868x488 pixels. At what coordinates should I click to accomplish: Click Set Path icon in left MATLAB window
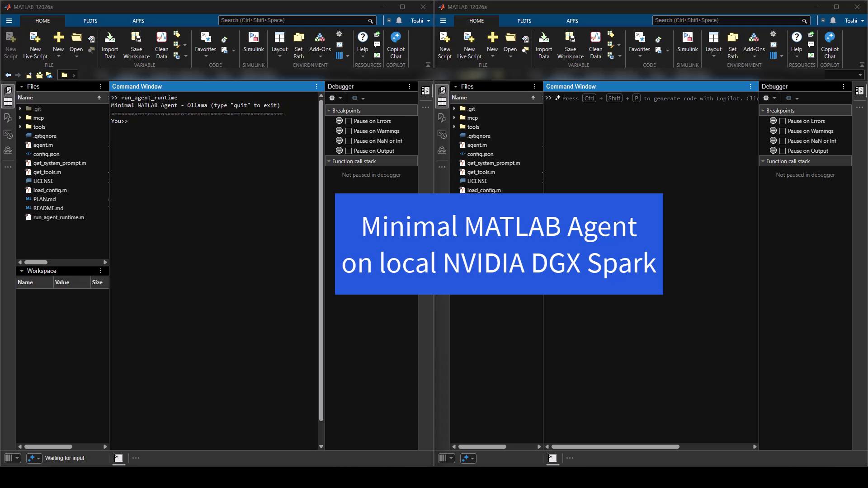tap(298, 37)
